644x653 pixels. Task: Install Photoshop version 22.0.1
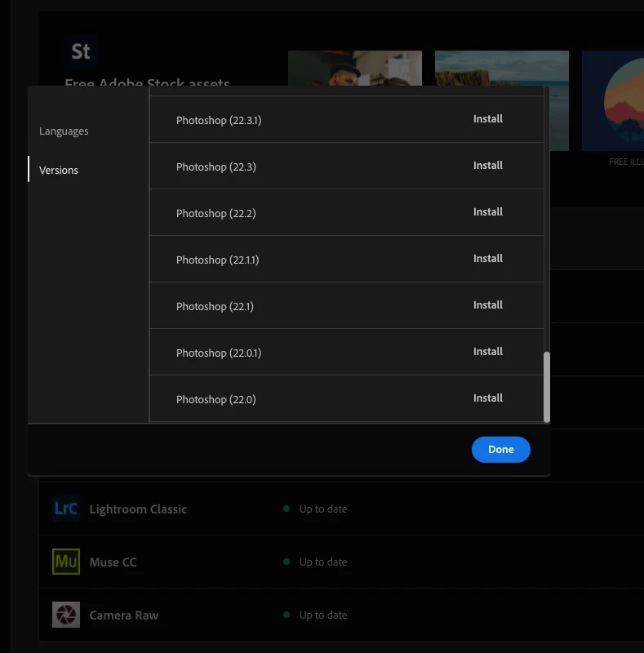pyautogui.click(x=488, y=352)
